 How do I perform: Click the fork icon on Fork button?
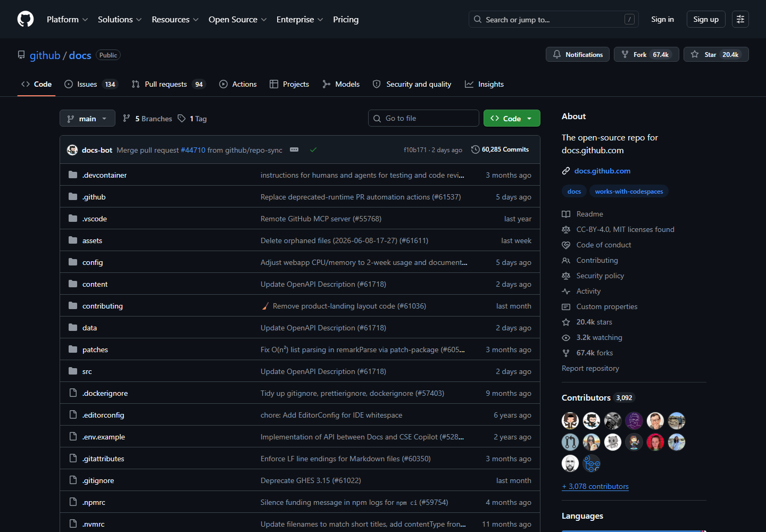pyautogui.click(x=625, y=54)
